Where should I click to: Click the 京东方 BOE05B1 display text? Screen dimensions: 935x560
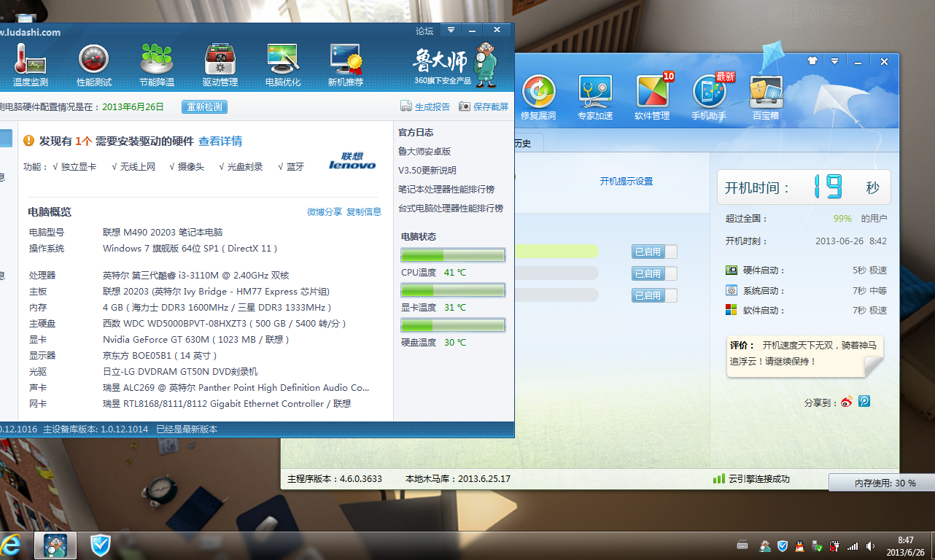click(x=160, y=355)
